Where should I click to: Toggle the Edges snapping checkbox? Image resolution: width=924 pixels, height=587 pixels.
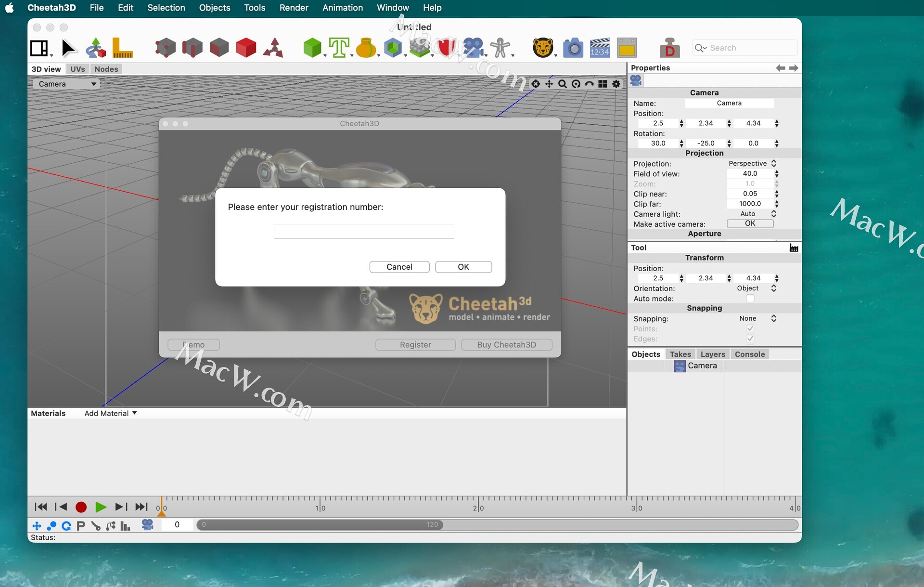(750, 339)
